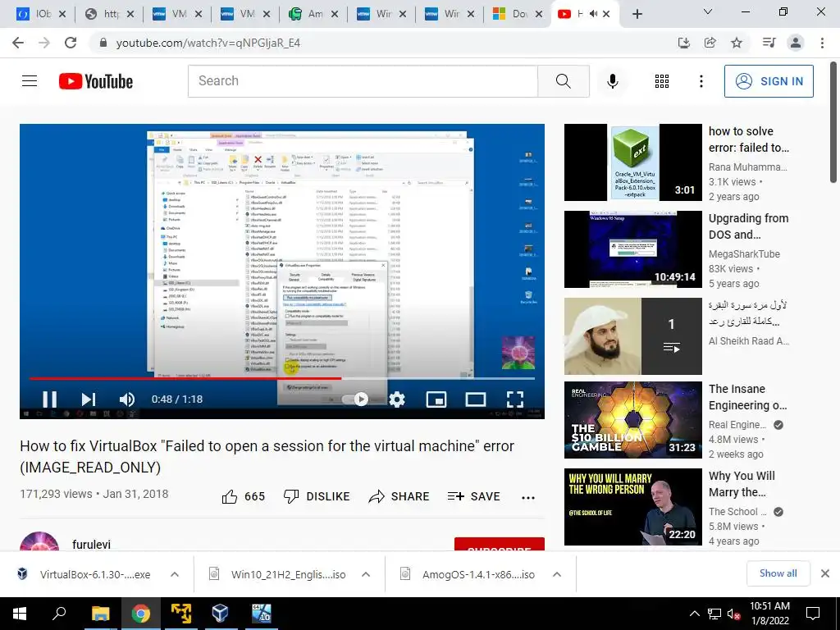Search with voice using microphone icon

[x=612, y=81]
